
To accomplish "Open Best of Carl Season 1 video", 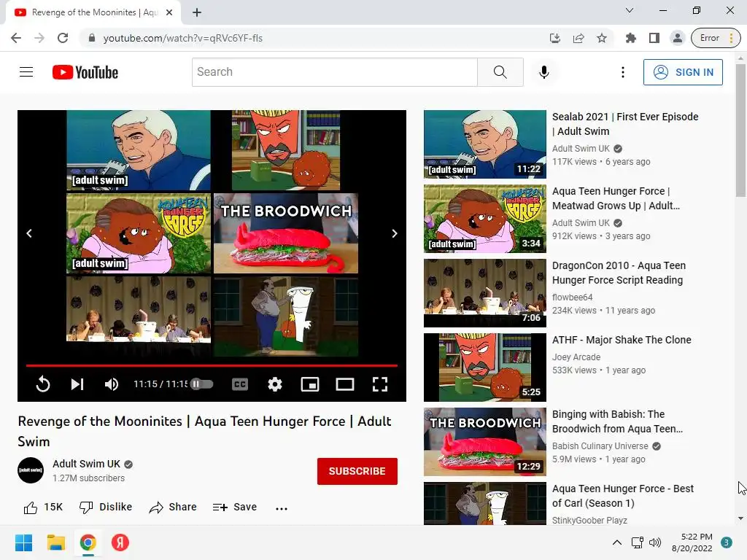I will pyautogui.click(x=623, y=496).
